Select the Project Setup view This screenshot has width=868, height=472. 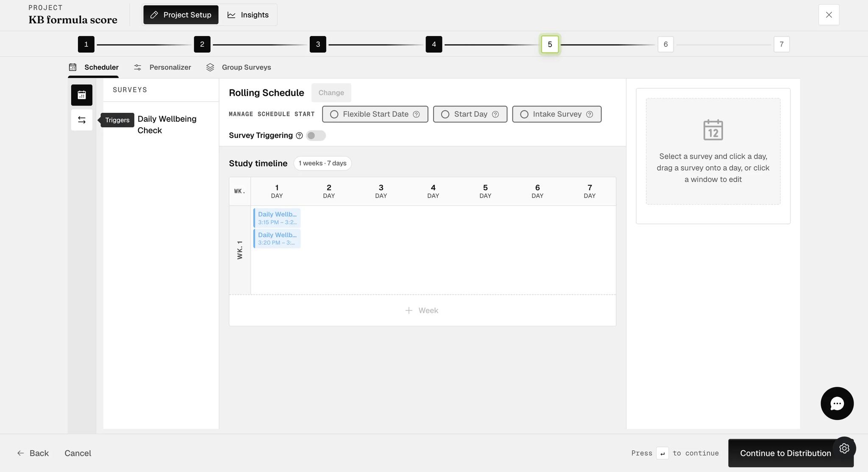pos(181,15)
